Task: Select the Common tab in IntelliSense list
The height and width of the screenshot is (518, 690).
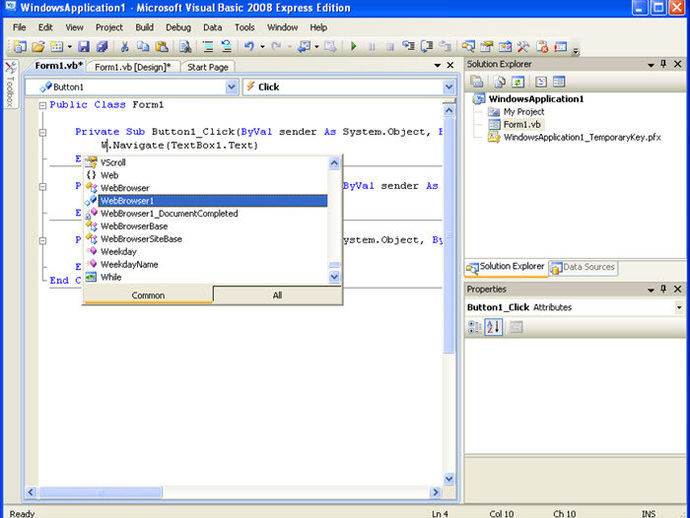Action: [x=148, y=295]
